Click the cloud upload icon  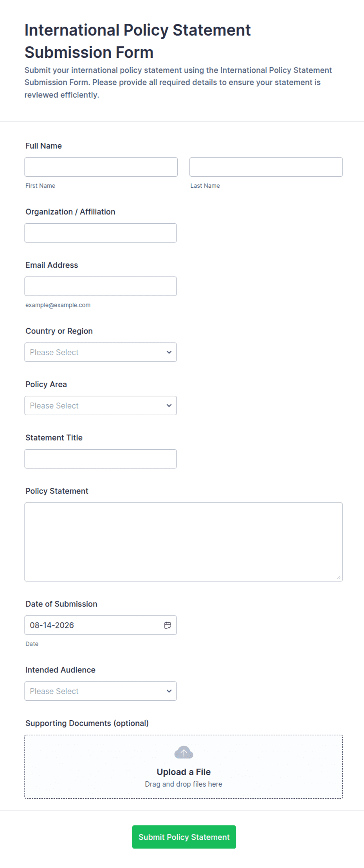coord(184,752)
